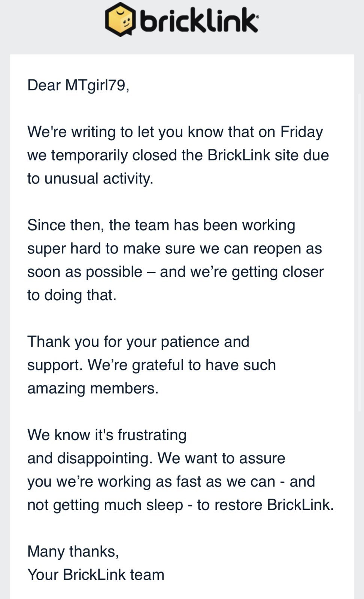Click "Thank you for your patience and" line

(138, 342)
